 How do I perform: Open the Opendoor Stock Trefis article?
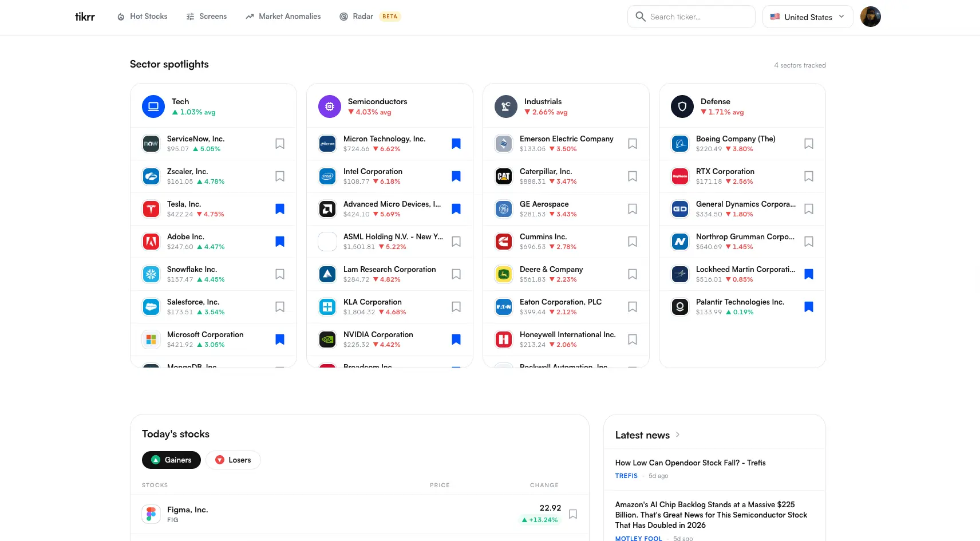[690, 463]
